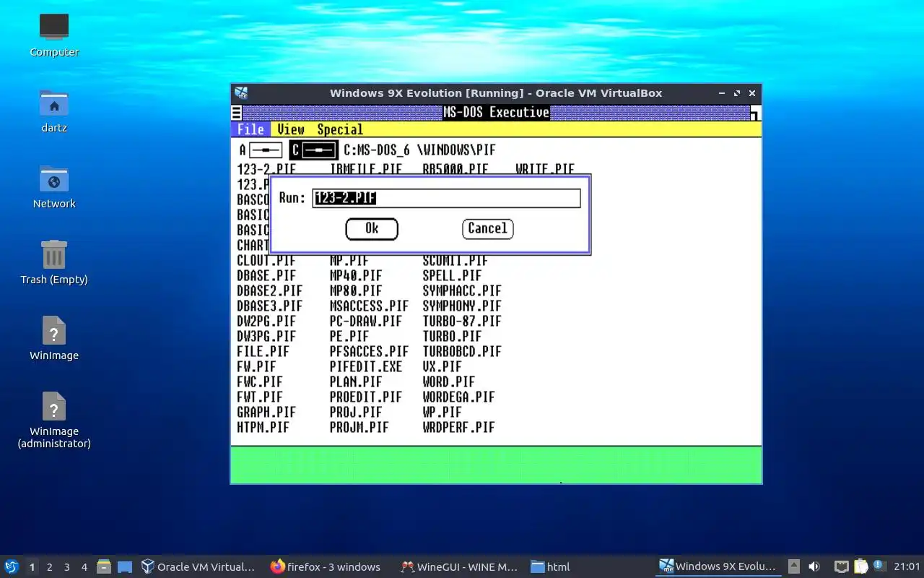The image size is (924, 578).
Task: Click the clipboard tray icon
Action: click(x=861, y=566)
